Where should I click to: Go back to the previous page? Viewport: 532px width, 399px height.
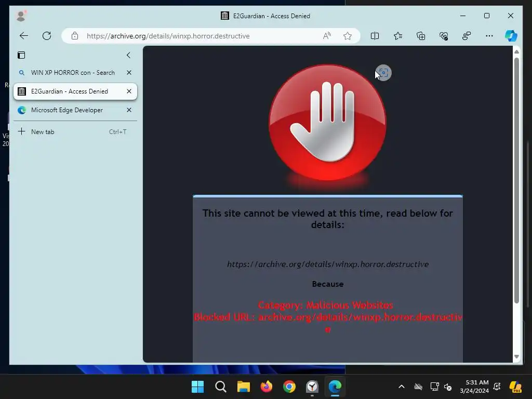pos(24,36)
